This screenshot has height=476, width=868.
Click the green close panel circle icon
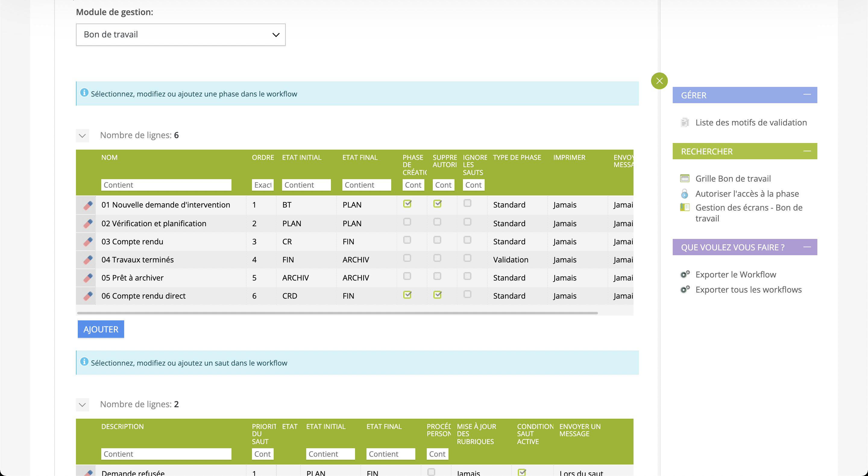(x=659, y=81)
